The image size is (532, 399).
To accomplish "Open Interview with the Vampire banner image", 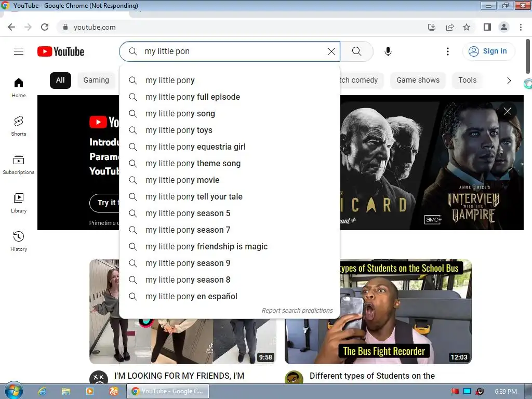I will coord(472,163).
